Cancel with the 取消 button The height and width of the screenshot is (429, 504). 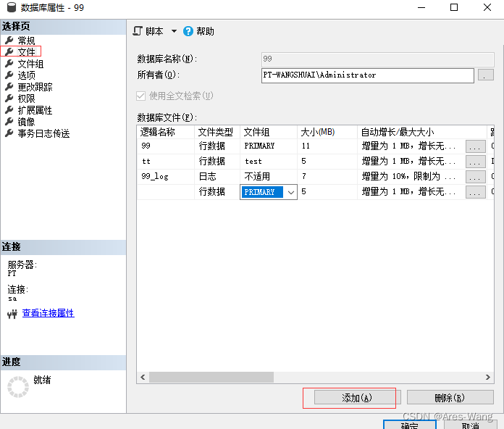click(x=470, y=425)
